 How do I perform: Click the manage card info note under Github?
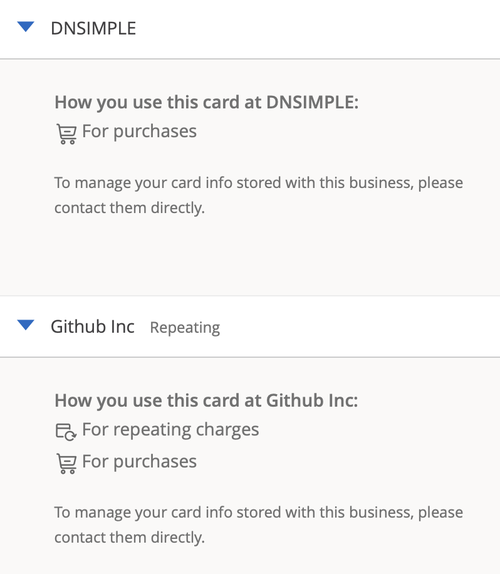pos(258,525)
